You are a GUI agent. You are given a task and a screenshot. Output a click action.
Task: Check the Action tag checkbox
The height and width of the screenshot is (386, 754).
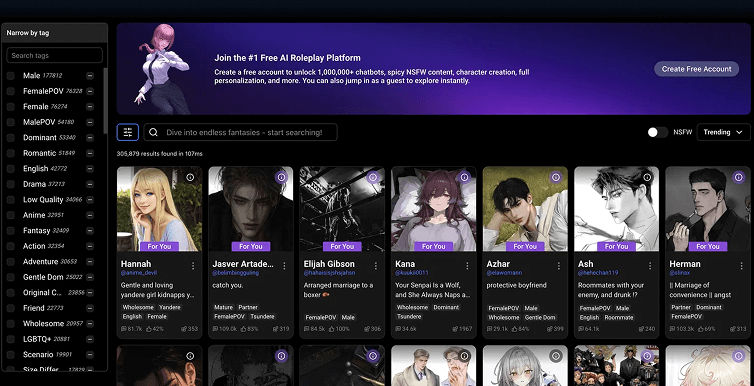pos(11,246)
